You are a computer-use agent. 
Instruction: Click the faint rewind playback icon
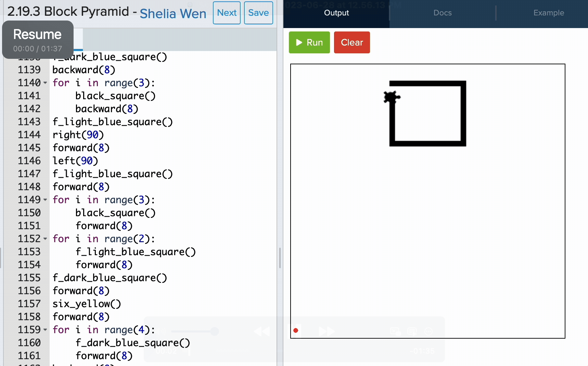262,331
